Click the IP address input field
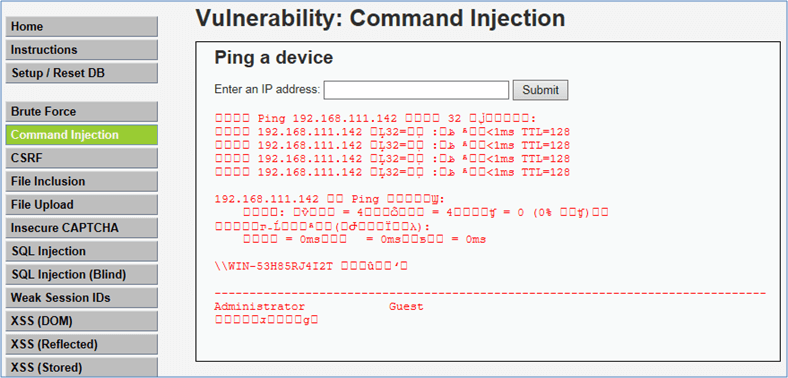 point(416,90)
